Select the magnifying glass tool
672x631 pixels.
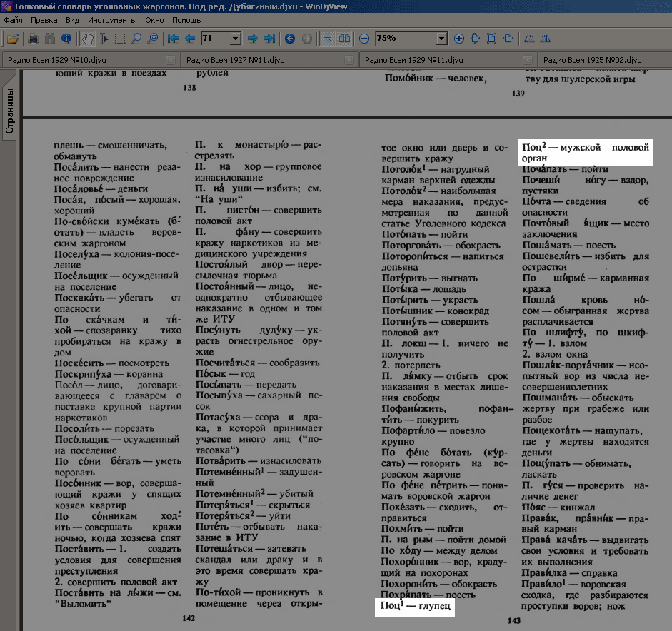136,39
